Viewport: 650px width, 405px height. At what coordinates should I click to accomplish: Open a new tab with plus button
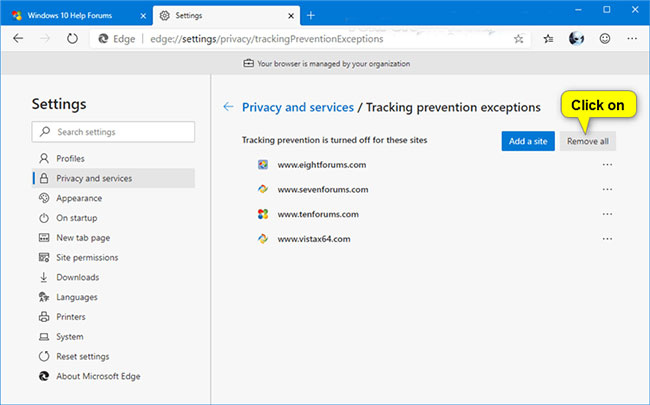coord(310,16)
